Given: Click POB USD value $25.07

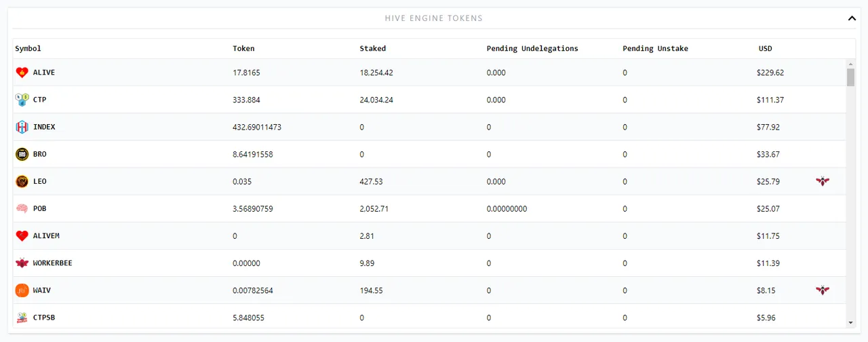Looking at the screenshot, I should click(x=768, y=208).
